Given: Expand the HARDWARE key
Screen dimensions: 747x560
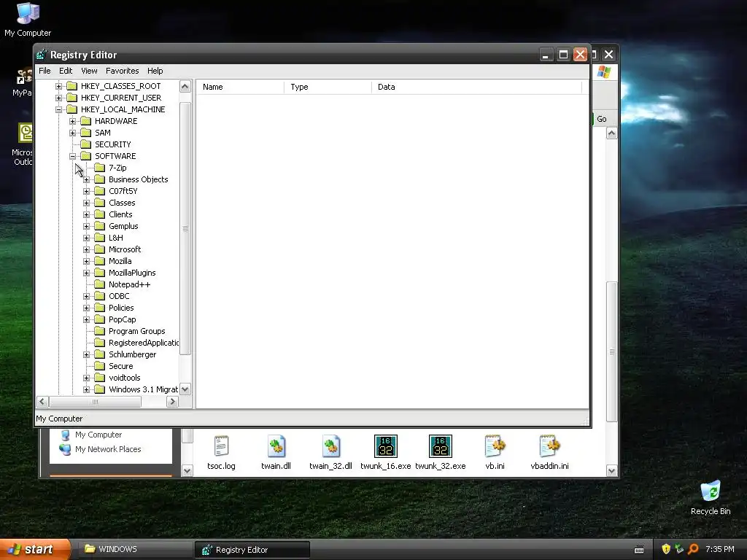Looking at the screenshot, I should 72,121.
